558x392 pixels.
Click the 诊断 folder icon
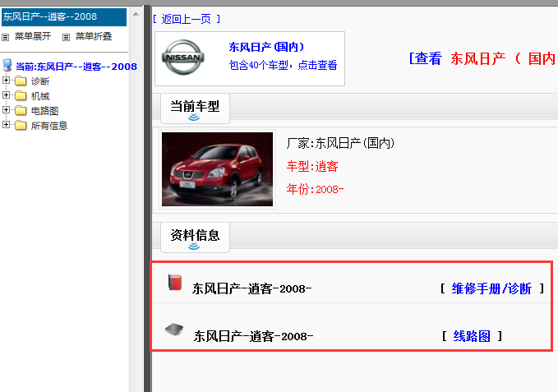21,81
